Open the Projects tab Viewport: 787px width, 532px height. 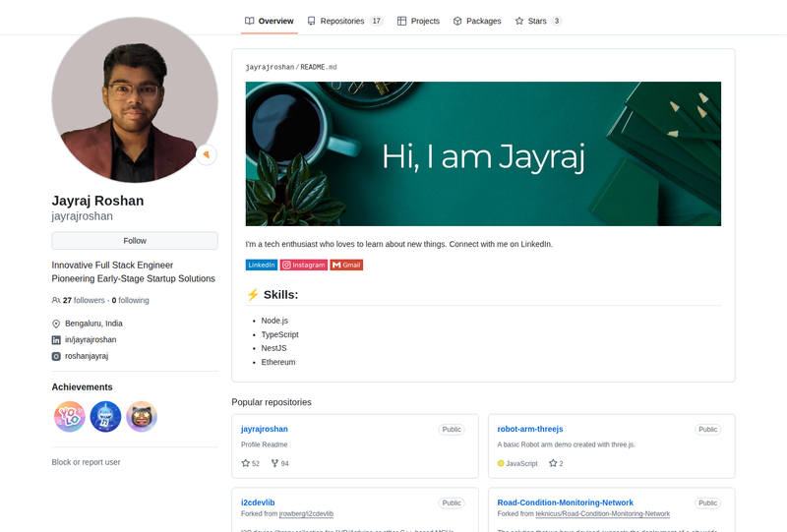pyautogui.click(x=418, y=21)
